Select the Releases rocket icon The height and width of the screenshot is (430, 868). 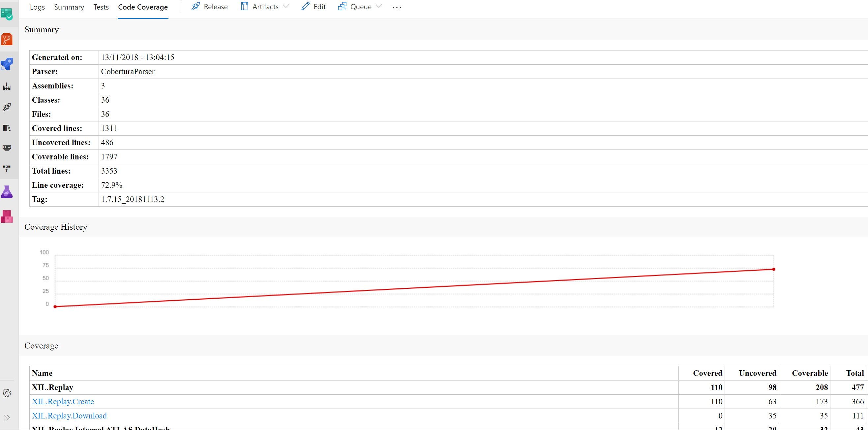pyautogui.click(x=7, y=107)
